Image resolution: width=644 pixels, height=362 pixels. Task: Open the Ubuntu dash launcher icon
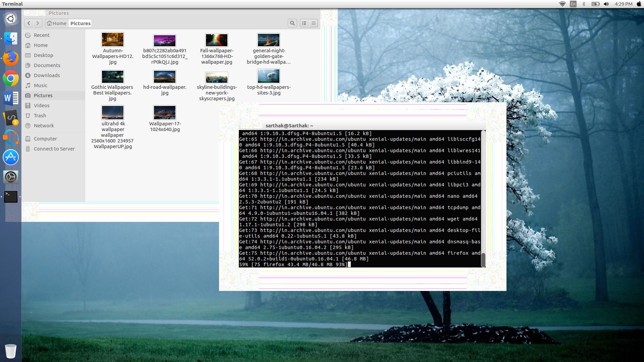point(11,19)
